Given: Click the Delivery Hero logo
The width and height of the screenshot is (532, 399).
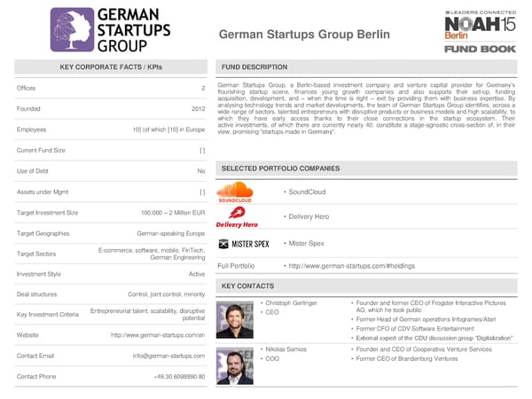Looking at the screenshot, I should [237, 217].
